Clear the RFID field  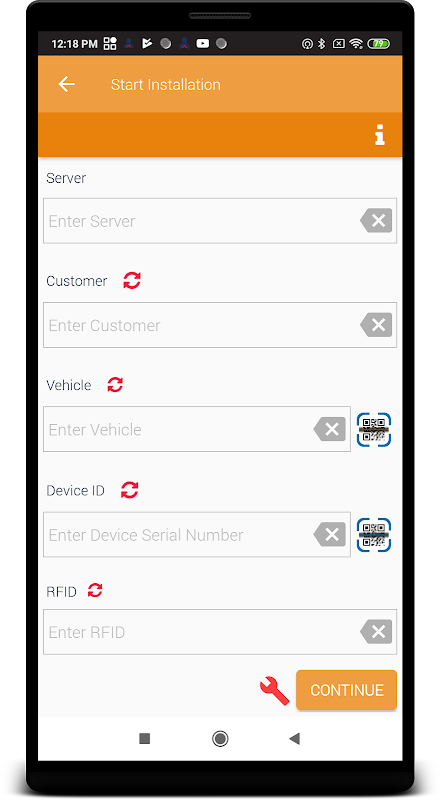click(x=376, y=632)
